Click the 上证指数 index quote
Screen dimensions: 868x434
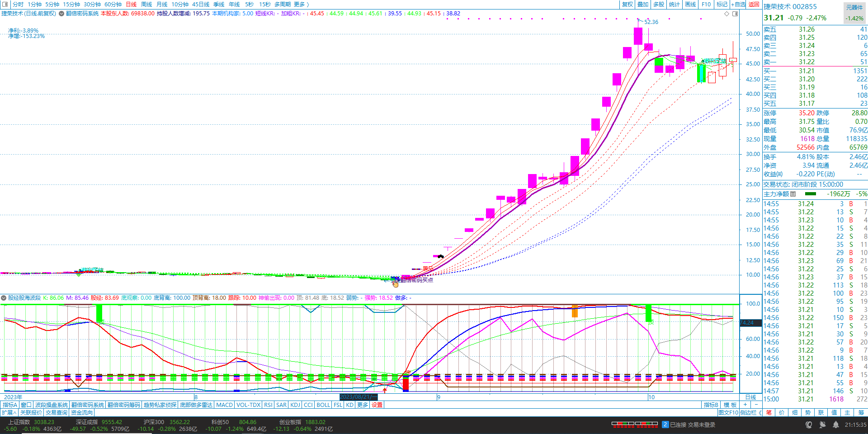coord(32,425)
